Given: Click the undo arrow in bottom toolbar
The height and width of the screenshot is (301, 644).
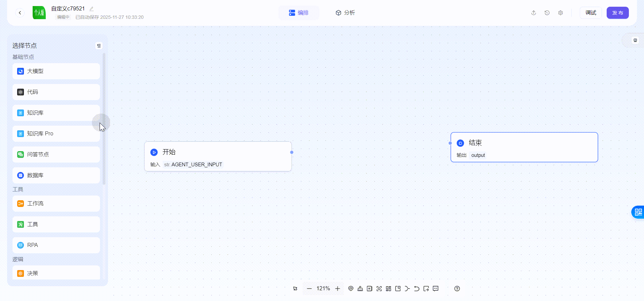Looking at the screenshot, I should [x=417, y=289].
